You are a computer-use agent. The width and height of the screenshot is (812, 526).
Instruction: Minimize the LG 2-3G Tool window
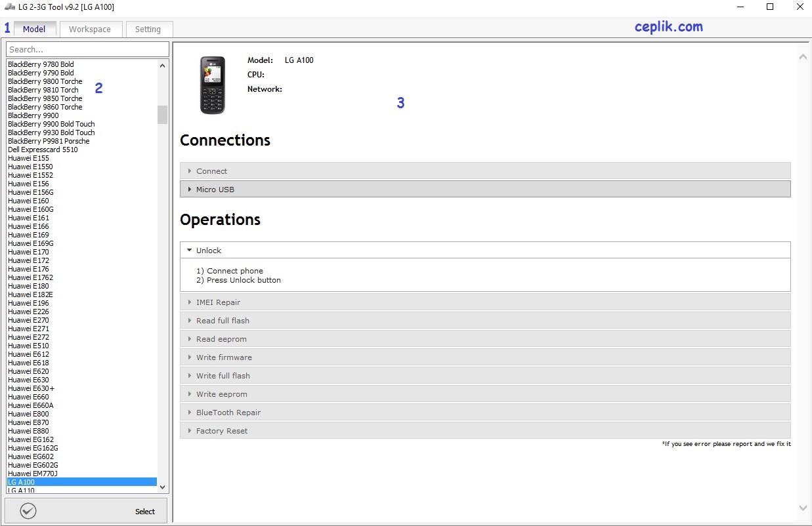click(740, 7)
